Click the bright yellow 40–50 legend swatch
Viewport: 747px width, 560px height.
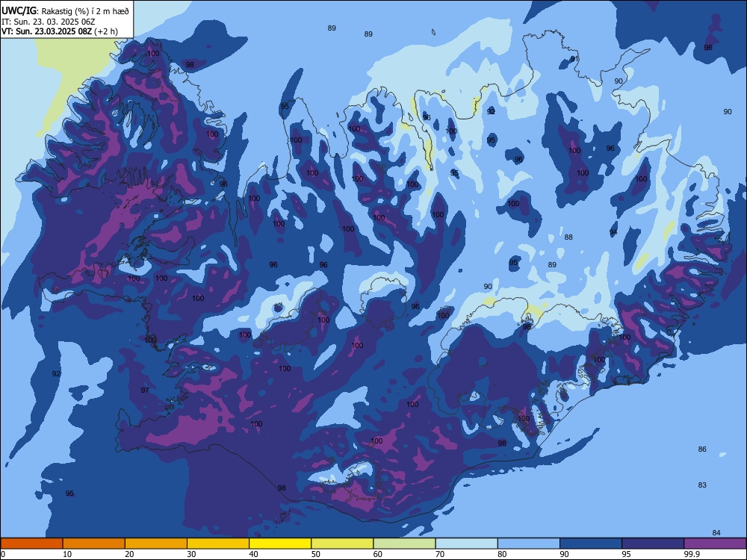click(x=280, y=544)
